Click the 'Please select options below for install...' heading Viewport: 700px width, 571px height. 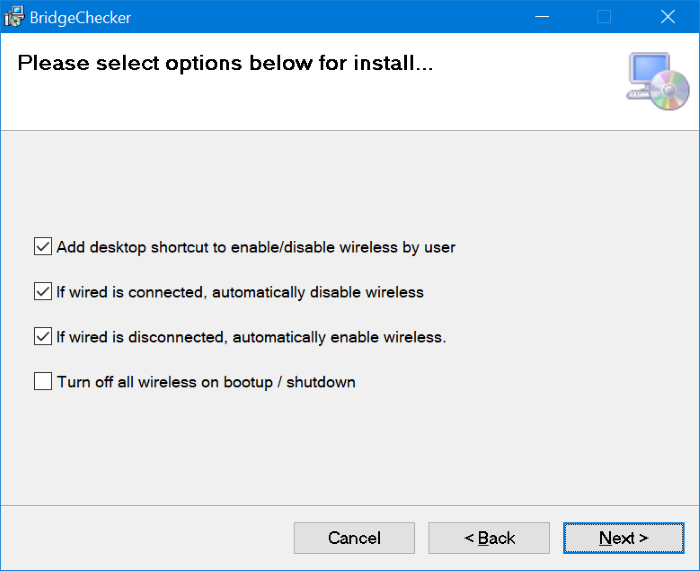pyautogui.click(x=225, y=63)
